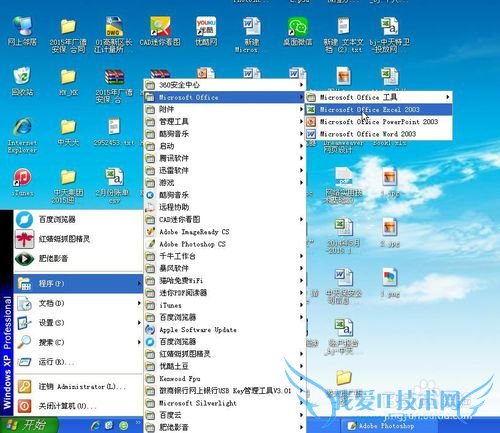Expand the 迅雷软件 submenu arrow
The width and height of the screenshot is (500, 433).
(x=301, y=170)
